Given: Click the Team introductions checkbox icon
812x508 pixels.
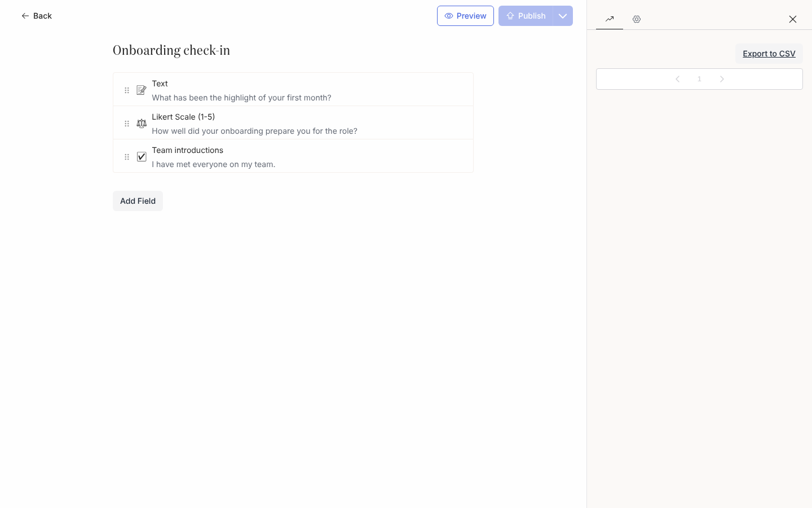Looking at the screenshot, I should [142, 157].
